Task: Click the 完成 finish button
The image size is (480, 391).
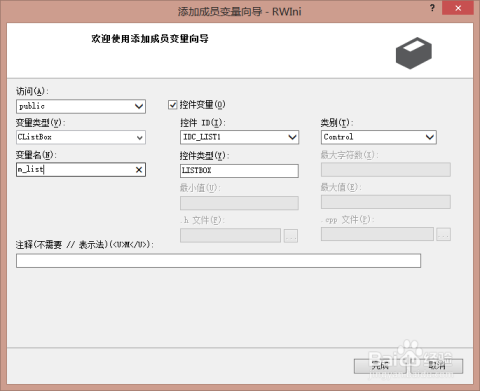Action: pos(380,366)
